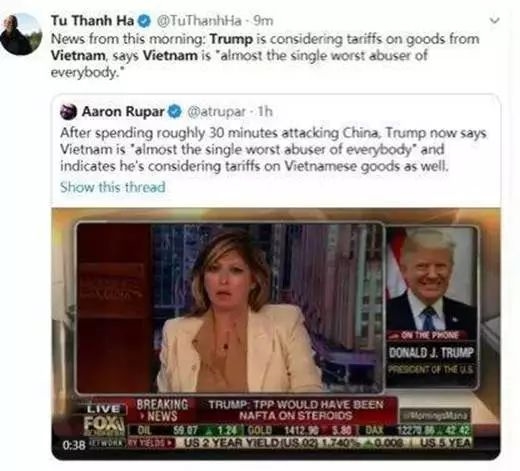The height and width of the screenshot is (471, 520).
Task: Visit the @atrupar handle
Action: (217, 112)
